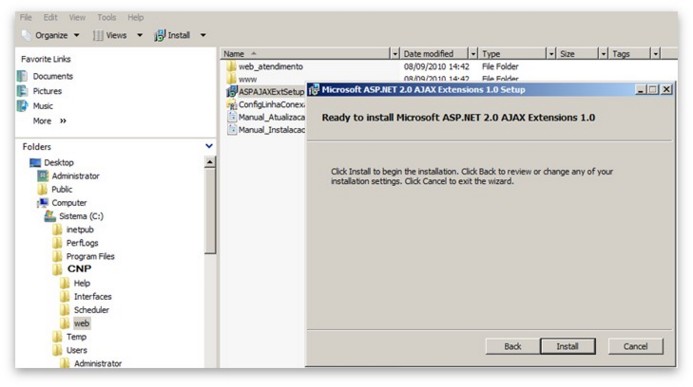This screenshot has width=693, height=387.
Task: Expand the Install toolbar dropdown arrow
Action: pyautogui.click(x=203, y=35)
